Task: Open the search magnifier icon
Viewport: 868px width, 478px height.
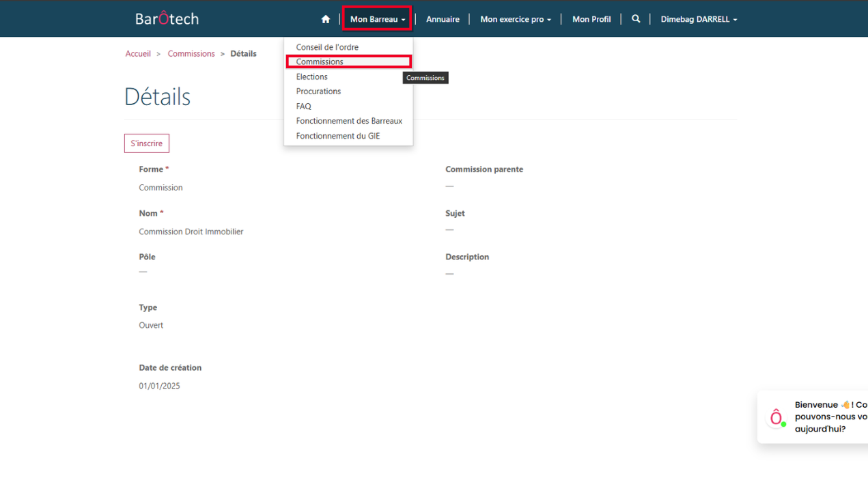Action: tap(636, 19)
